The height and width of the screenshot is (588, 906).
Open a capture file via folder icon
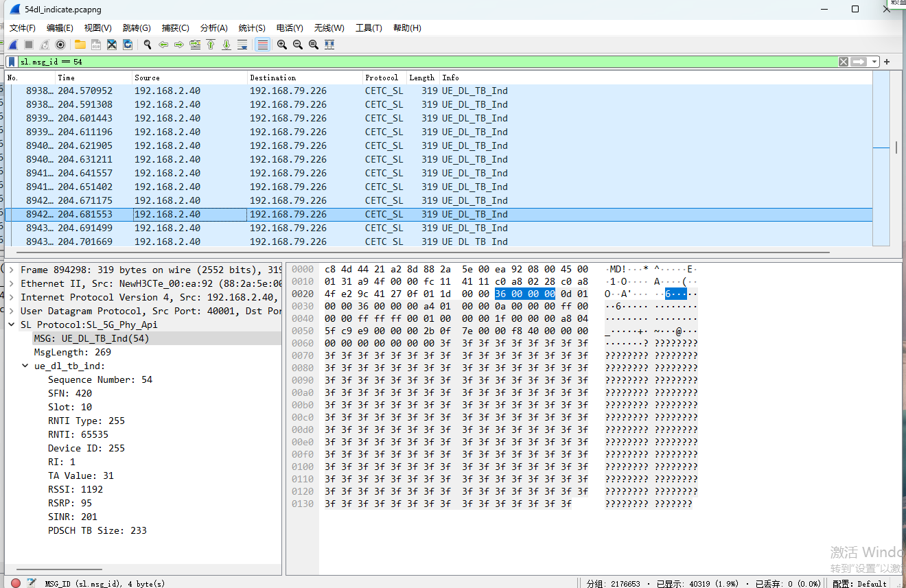click(80, 45)
